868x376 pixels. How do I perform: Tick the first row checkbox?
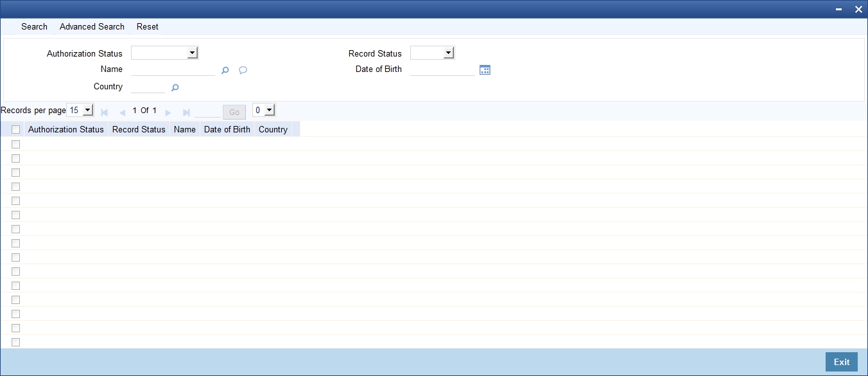[15, 144]
